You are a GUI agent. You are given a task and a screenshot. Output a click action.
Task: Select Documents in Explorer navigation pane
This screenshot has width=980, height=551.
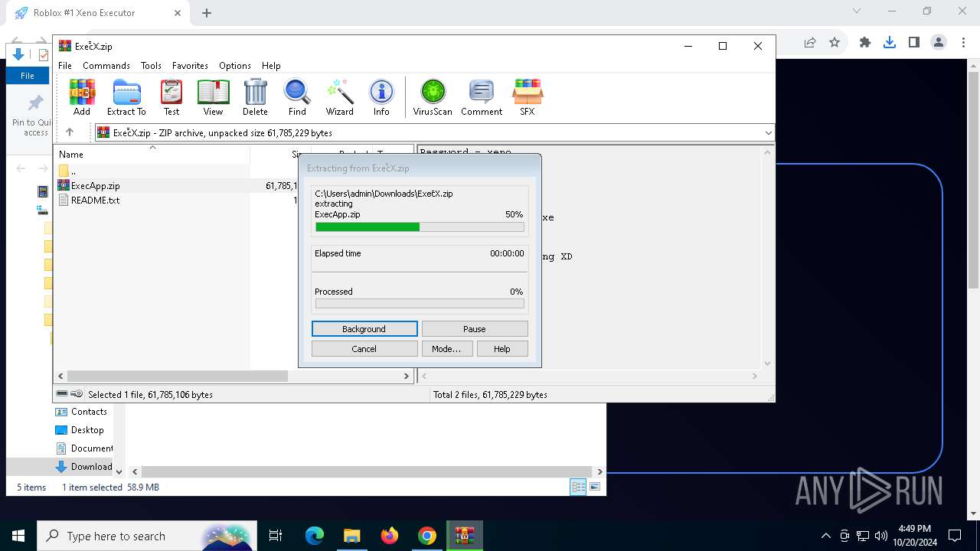coord(83,448)
